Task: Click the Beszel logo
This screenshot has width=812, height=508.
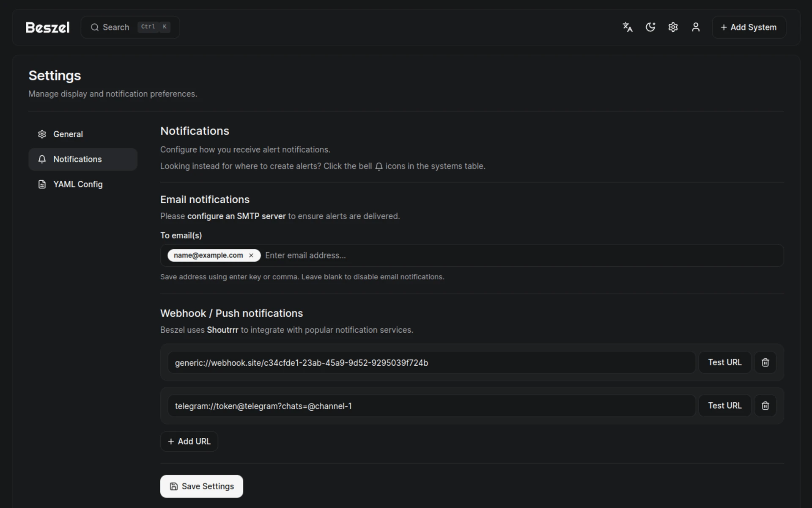Action: 48,28
